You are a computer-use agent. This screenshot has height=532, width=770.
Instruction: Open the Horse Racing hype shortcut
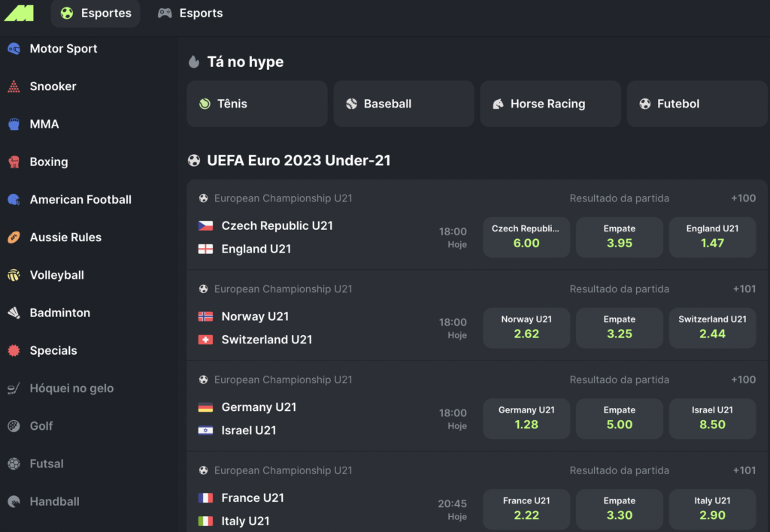coord(550,104)
